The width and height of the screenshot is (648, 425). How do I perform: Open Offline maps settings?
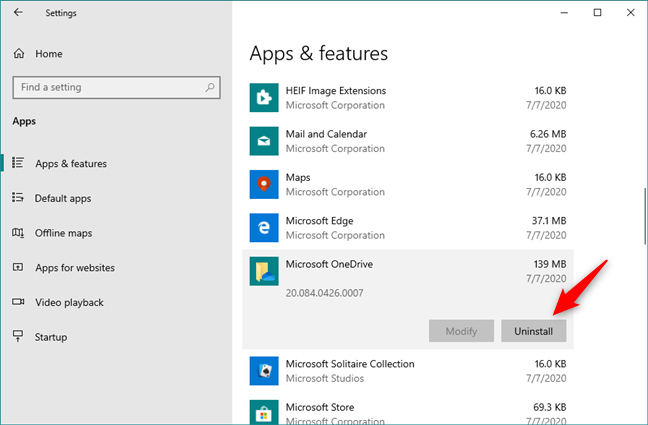pyautogui.click(x=64, y=233)
